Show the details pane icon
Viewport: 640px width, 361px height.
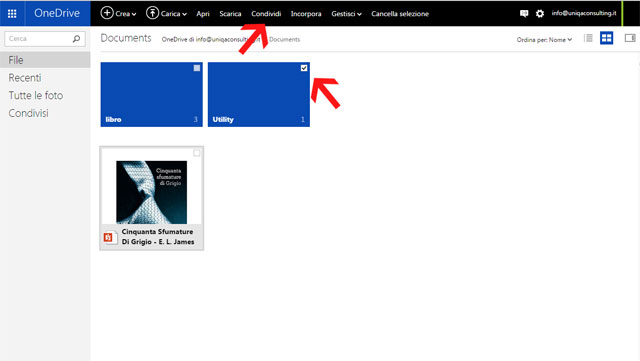pos(630,38)
